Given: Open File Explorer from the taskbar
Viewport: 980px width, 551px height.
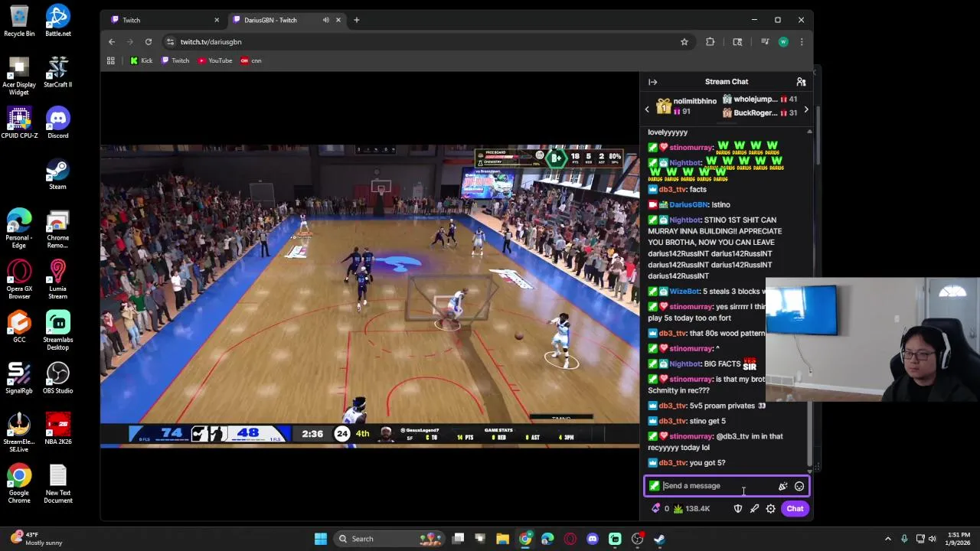Looking at the screenshot, I should coord(503,539).
